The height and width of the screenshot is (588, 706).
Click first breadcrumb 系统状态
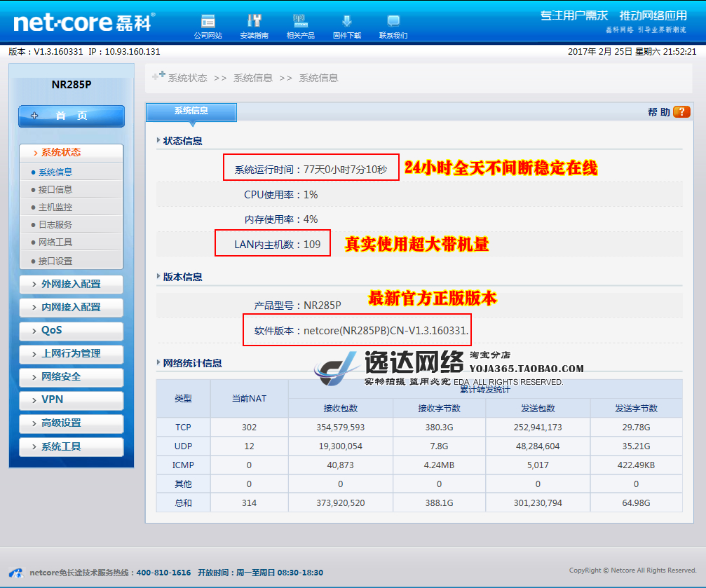point(187,78)
